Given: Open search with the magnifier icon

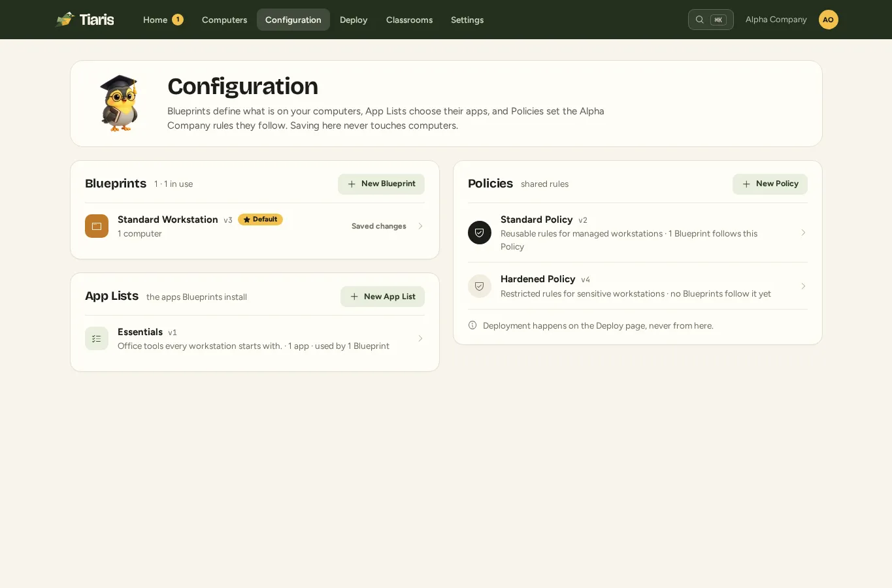Looking at the screenshot, I should point(699,20).
